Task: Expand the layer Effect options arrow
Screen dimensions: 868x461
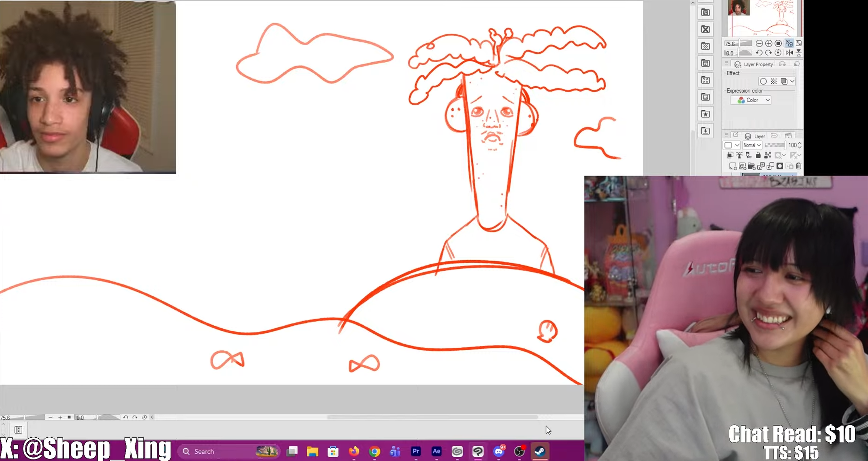Action: pyautogui.click(x=792, y=81)
